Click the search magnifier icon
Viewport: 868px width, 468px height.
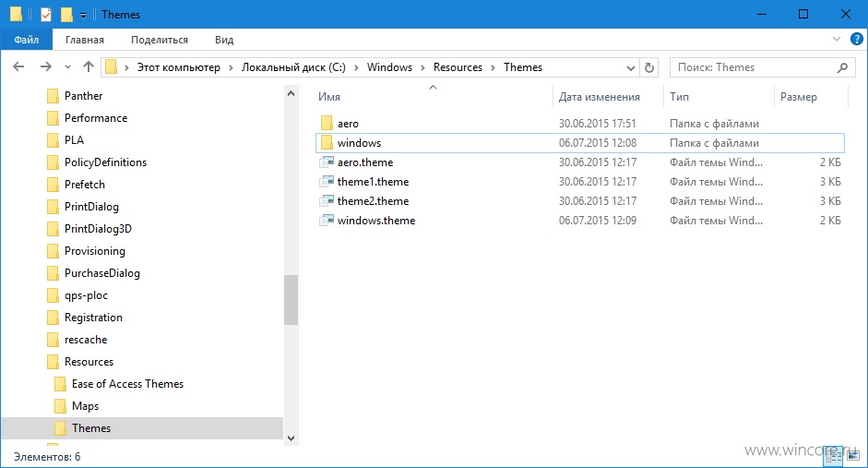pyautogui.click(x=842, y=67)
